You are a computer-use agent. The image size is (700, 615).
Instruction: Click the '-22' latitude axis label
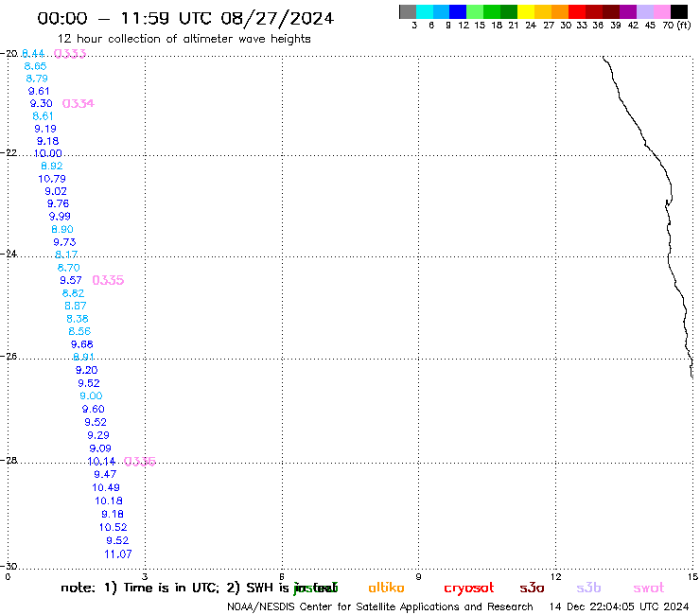[9, 152]
